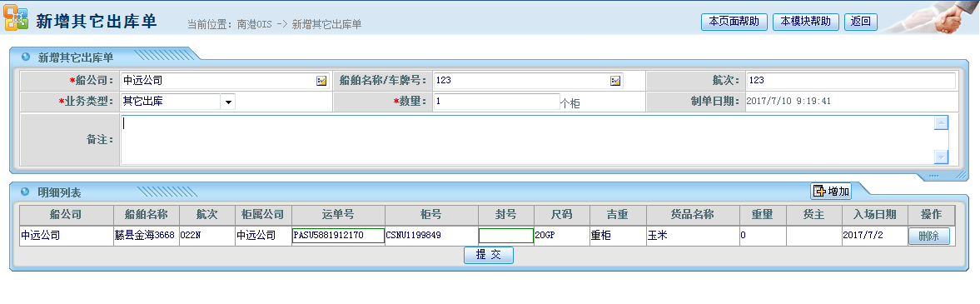This screenshot has width=980, height=304.
Task: Click the bullet icon beside 明细列表 panel title
Action: pyautogui.click(x=26, y=192)
